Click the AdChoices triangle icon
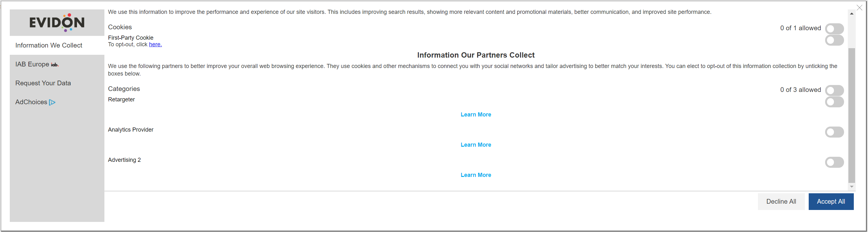This screenshot has height=232, width=868. click(x=52, y=102)
